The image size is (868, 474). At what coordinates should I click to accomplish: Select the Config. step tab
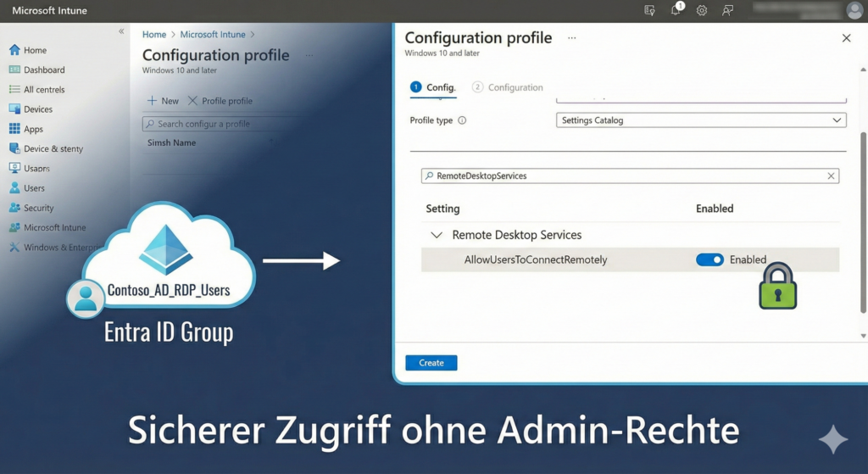(x=433, y=87)
